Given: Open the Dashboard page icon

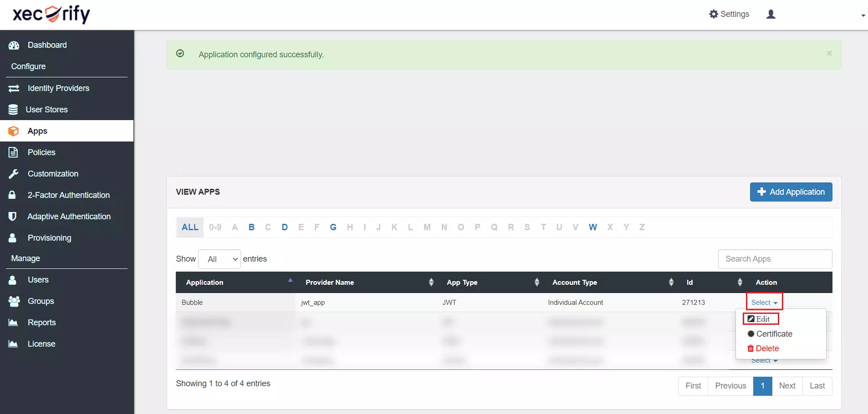Looking at the screenshot, I should point(14,45).
